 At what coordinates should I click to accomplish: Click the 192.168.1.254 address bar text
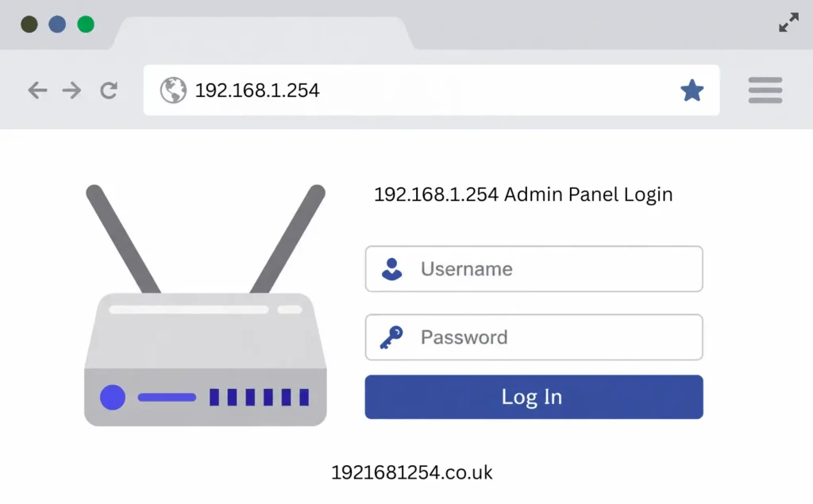pyautogui.click(x=257, y=90)
